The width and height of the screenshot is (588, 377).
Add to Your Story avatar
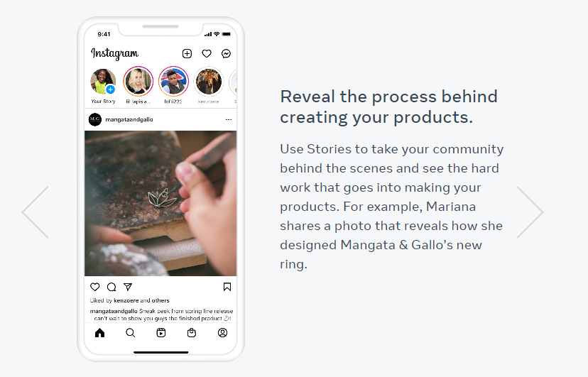click(x=103, y=82)
